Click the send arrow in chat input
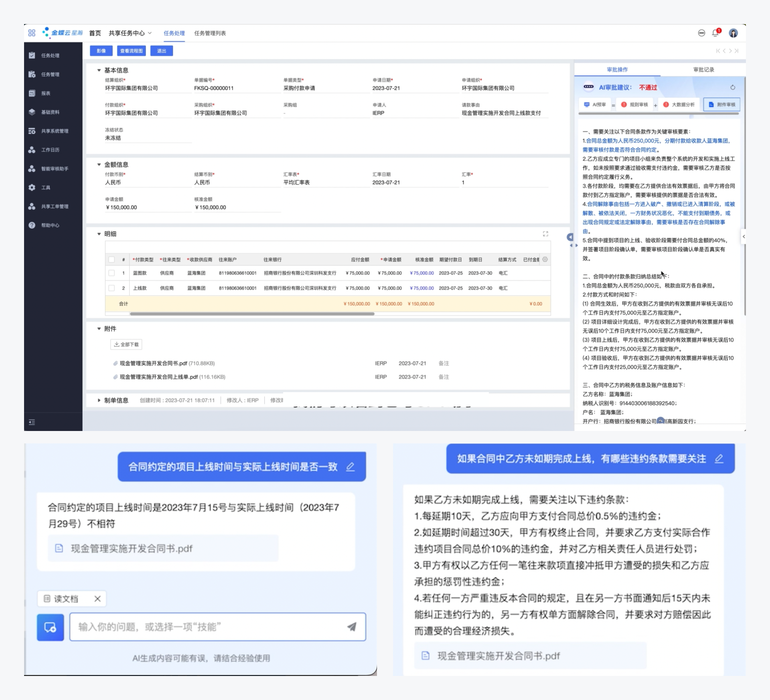This screenshot has height=700, width=770. (352, 627)
